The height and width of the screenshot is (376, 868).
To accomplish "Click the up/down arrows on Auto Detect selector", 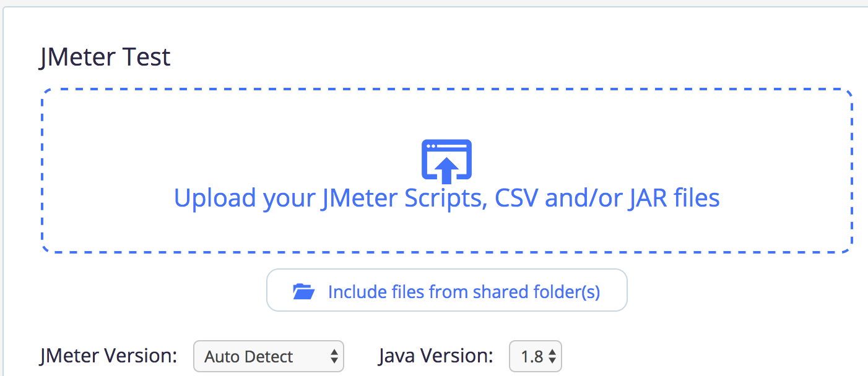I will coord(334,356).
